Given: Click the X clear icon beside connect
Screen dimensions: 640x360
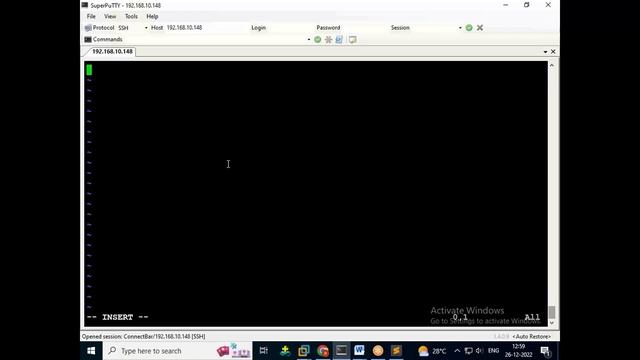Looking at the screenshot, I should click(480, 28).
